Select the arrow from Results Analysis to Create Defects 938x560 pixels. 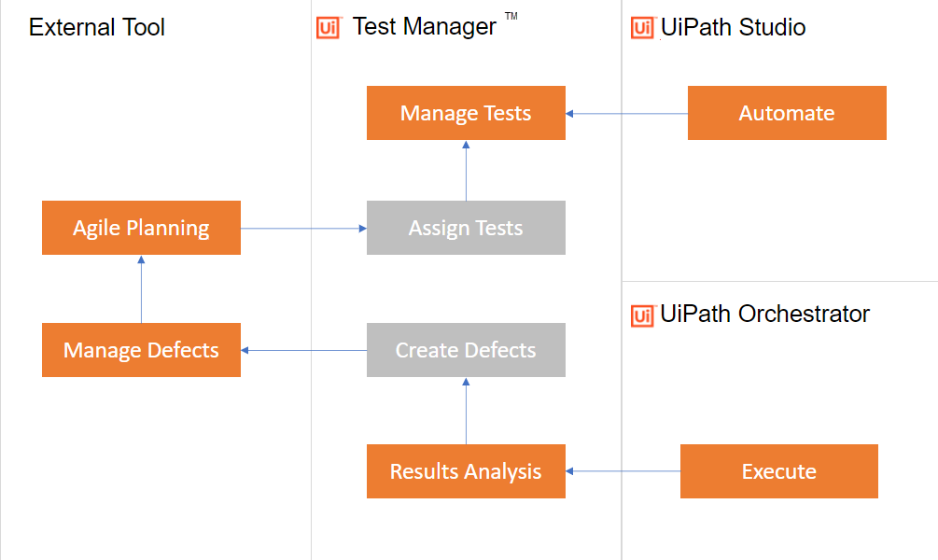click(466, 411)
